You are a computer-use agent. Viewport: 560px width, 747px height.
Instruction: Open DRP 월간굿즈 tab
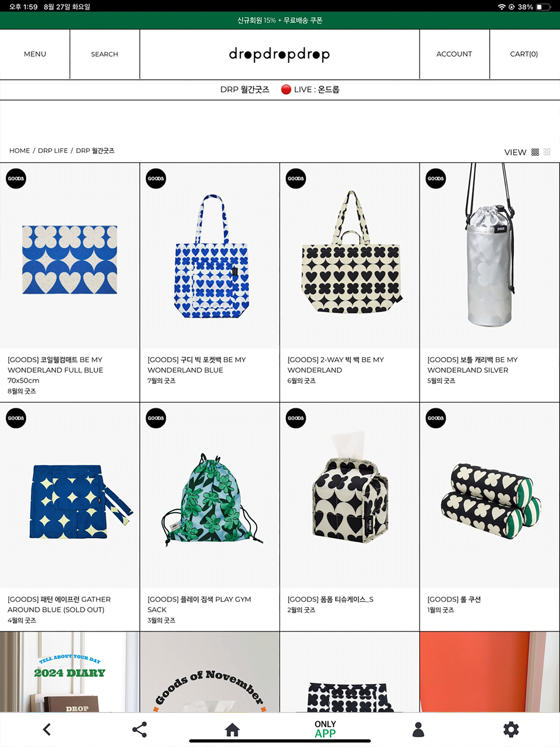point(245,89)
